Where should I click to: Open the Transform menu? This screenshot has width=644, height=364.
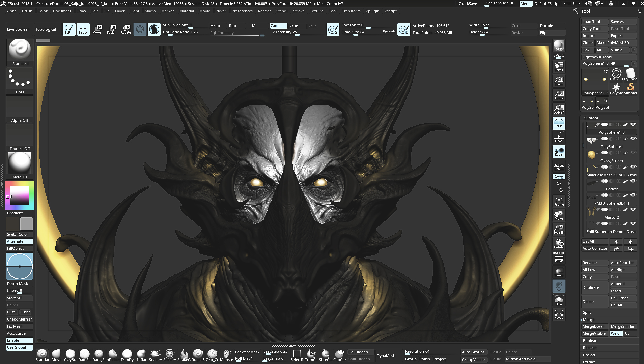coord(351,11)
